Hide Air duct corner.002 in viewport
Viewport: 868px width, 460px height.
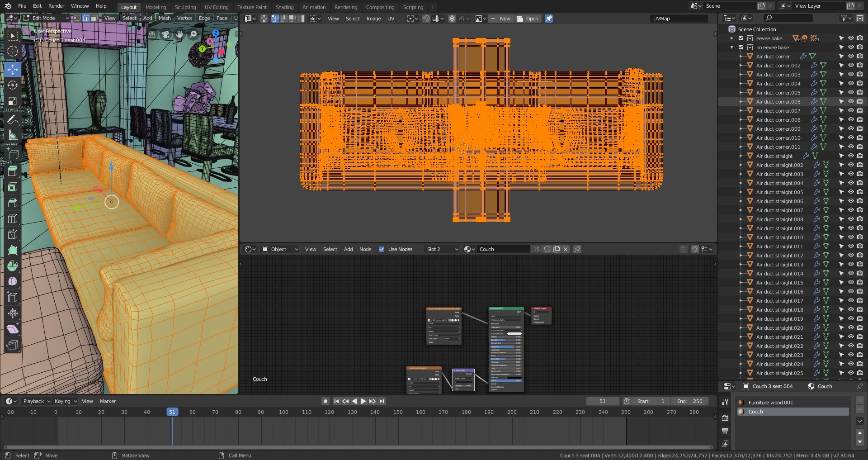[850, 66]
